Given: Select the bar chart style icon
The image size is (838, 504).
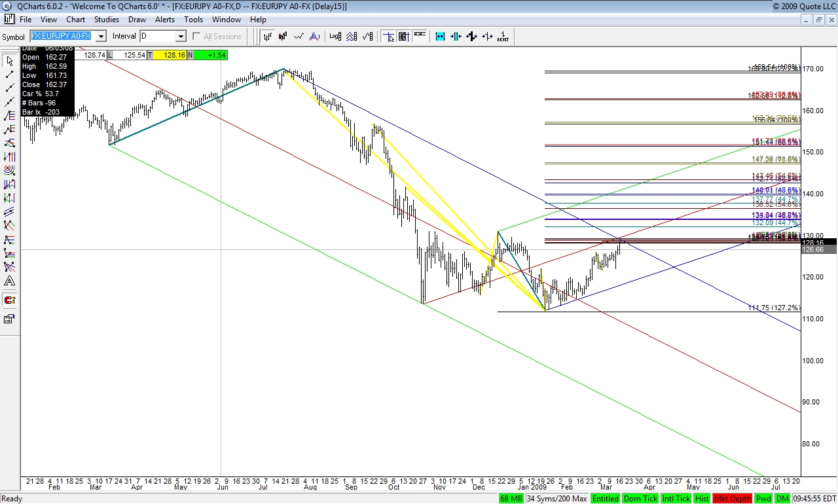Looking at the screenshot, I should (x=268, y=37).
